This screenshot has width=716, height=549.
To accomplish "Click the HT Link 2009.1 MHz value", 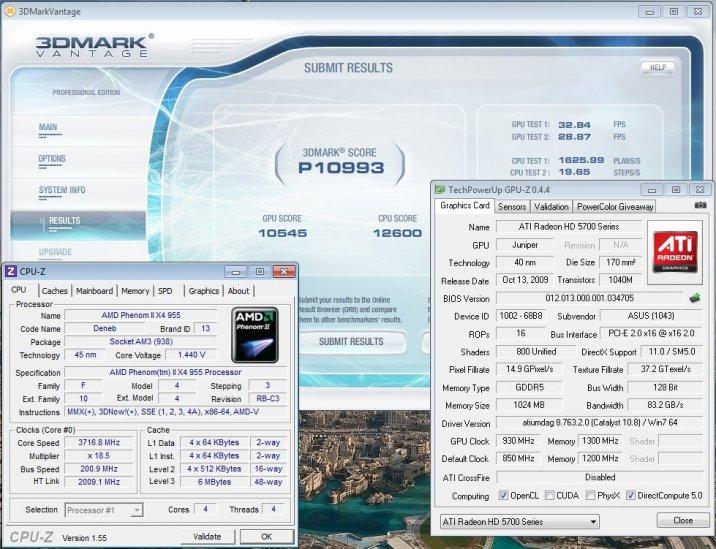I will pyautogui.click(x=99, y=482).
